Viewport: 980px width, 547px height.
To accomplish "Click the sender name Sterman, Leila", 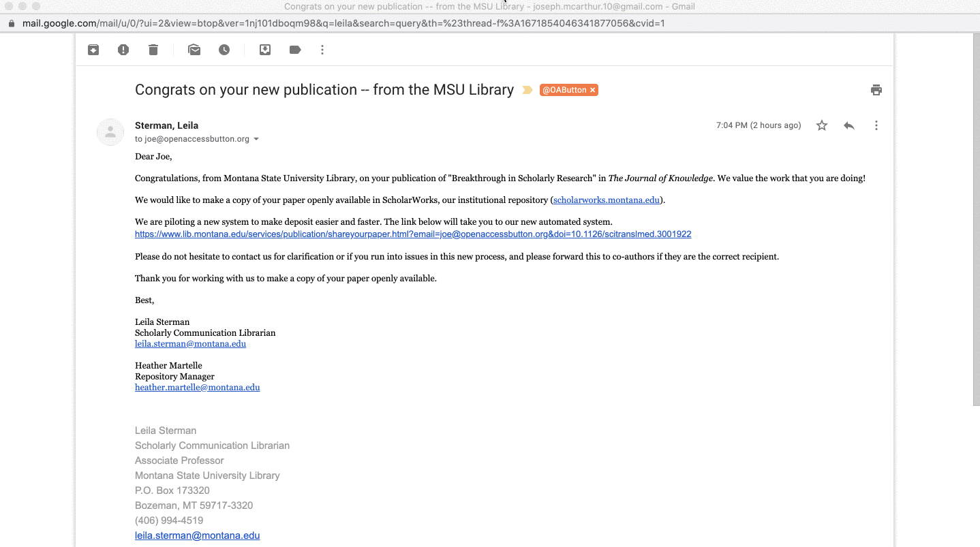I will coord(167,125).
